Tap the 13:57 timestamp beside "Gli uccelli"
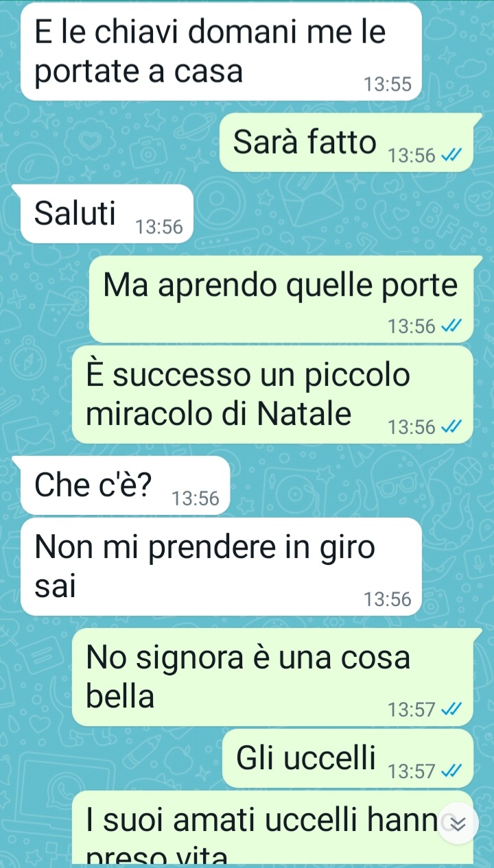Viewport: 494px width, 868px height. tap(411, 773)
